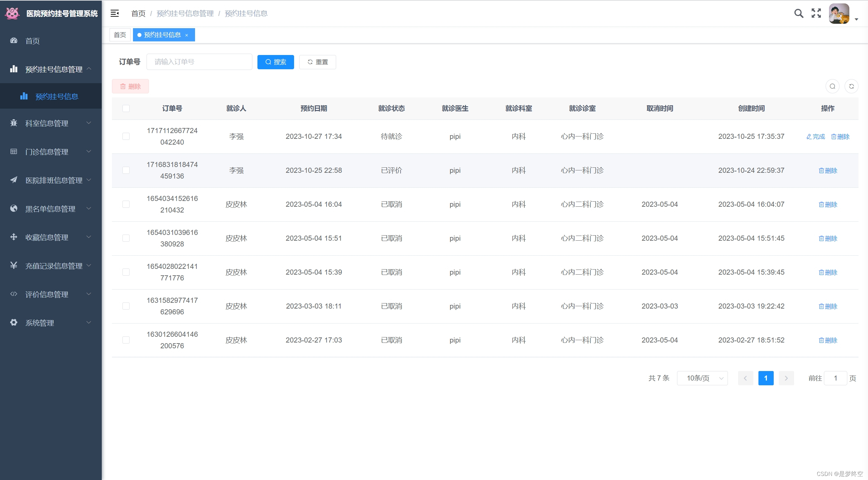Check the row for order 1654031039616380928
The height and width of the screenshot is (480, 868).
click(126, 238)
